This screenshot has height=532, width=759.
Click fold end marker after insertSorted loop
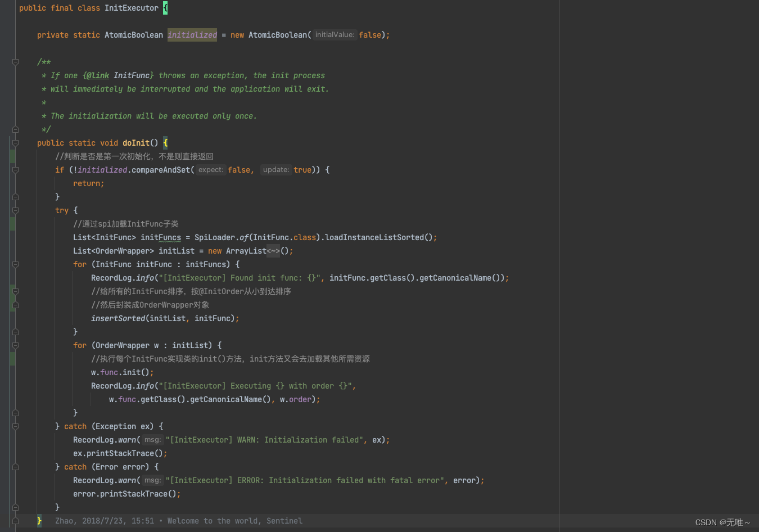coord(16,332)
